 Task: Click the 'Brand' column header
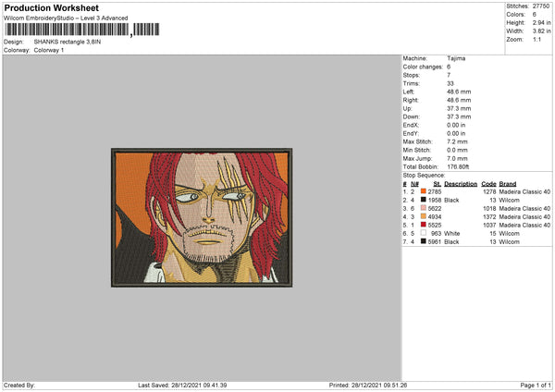(x=508, y=184)
